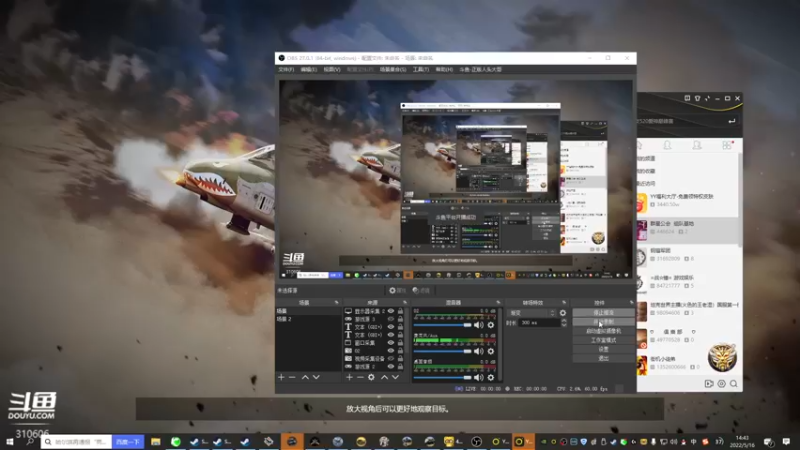
Task: Click the 时长 300 ms duration field
Action: (539, 323)
